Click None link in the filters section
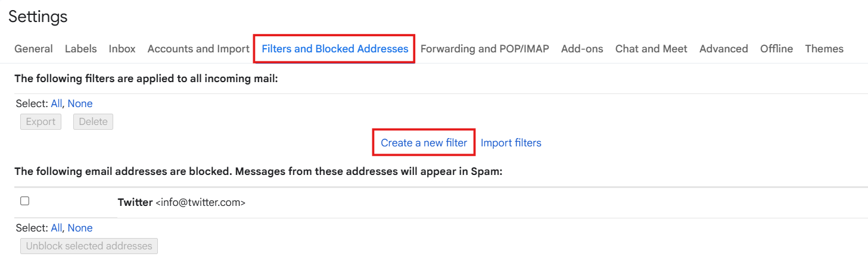 80,104
